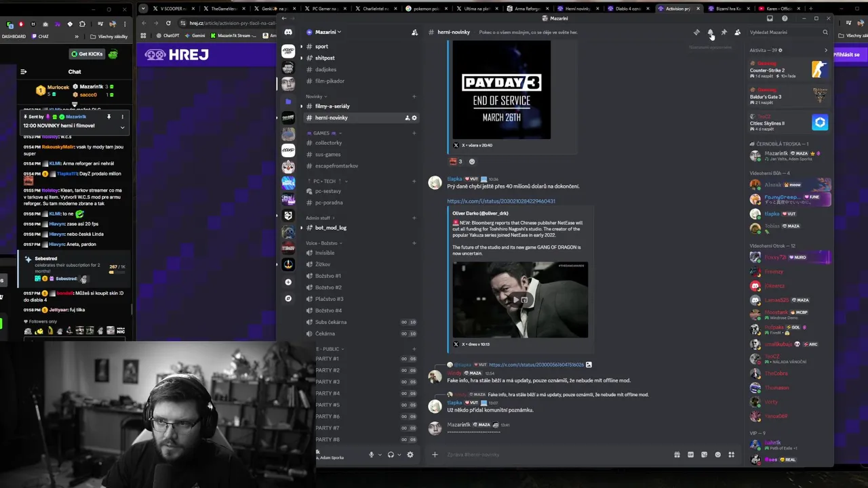This screenshot has width=868, height=488.
Task: Invite people to Mazarini server icon
Action: 414,32
